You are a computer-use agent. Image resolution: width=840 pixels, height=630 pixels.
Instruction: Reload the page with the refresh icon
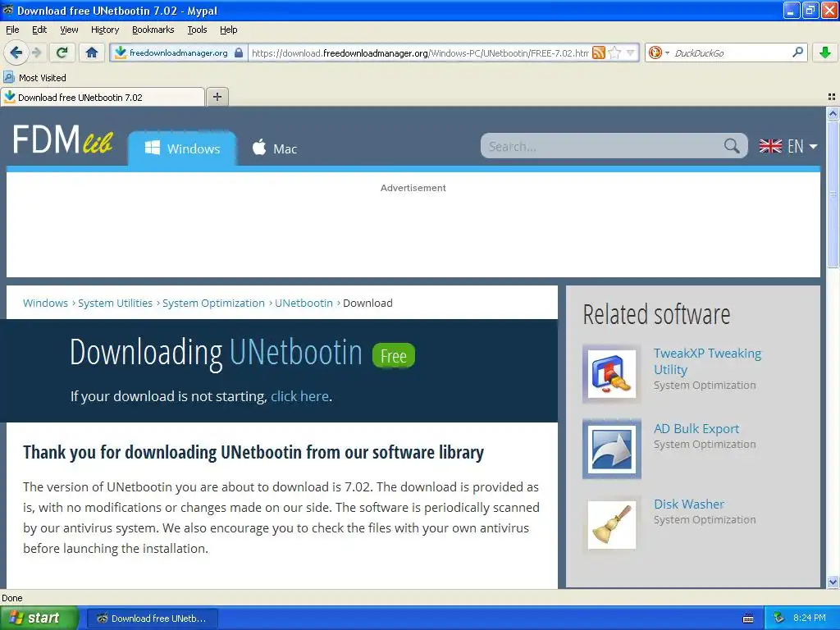(x=62, y=52)
